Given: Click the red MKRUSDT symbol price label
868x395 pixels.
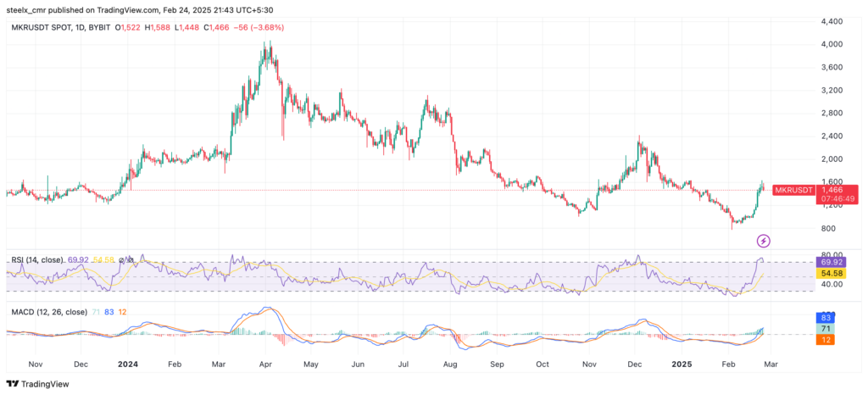Looking at the screenshot, I should tap(793, 190).
